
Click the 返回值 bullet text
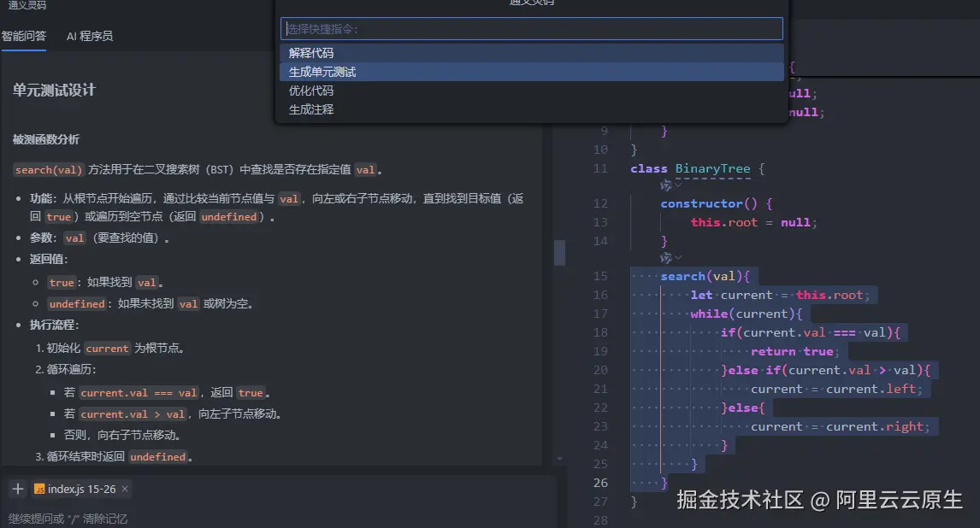pos(48,259)
